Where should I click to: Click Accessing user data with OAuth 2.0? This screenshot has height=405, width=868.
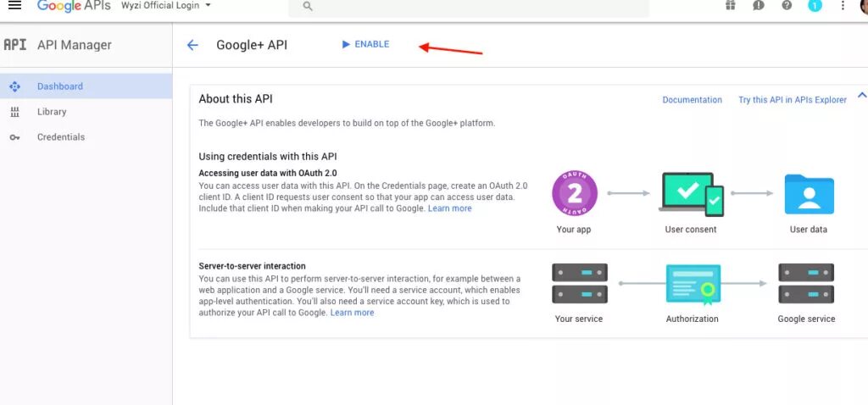pos(267,173)
